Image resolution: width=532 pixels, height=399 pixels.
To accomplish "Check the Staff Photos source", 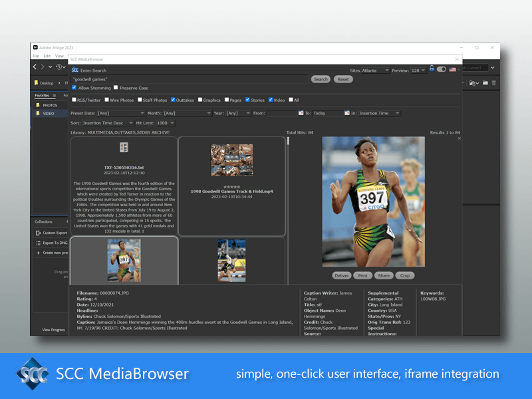I will [140, 100].
